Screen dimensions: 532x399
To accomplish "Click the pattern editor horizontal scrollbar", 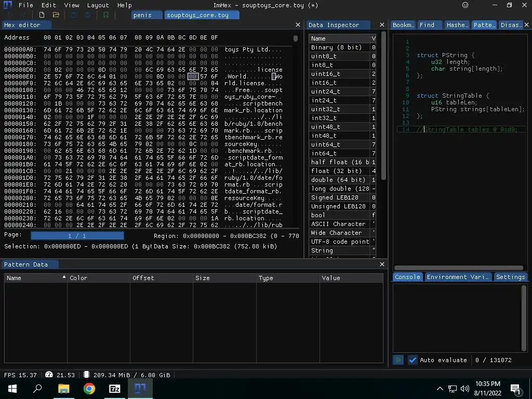I will click(458, 268).
